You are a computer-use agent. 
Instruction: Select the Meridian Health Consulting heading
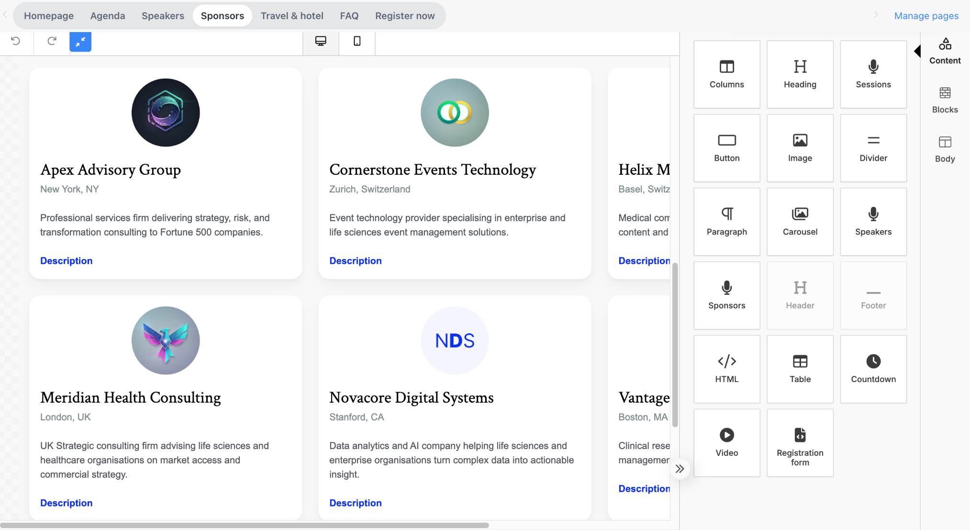click(x=131, y=398)
